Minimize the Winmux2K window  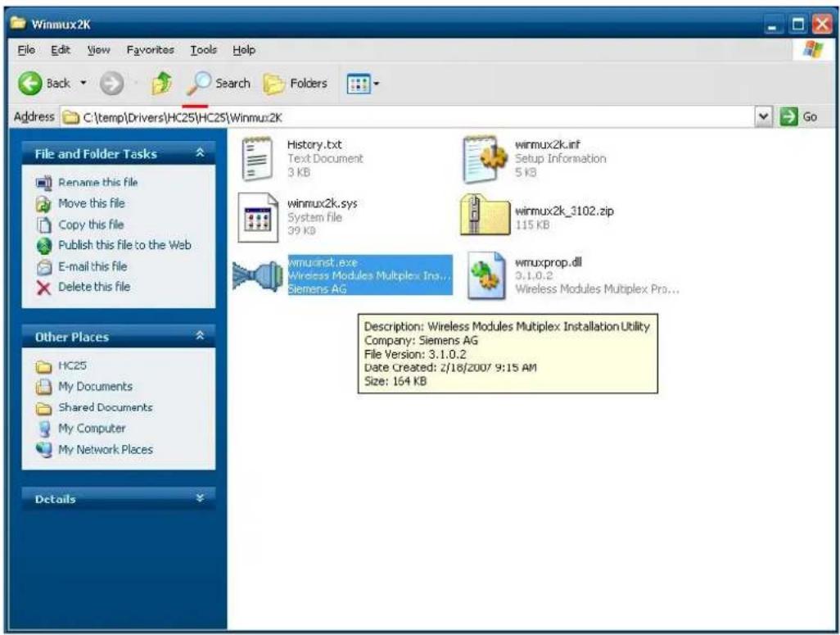point(772,25)
